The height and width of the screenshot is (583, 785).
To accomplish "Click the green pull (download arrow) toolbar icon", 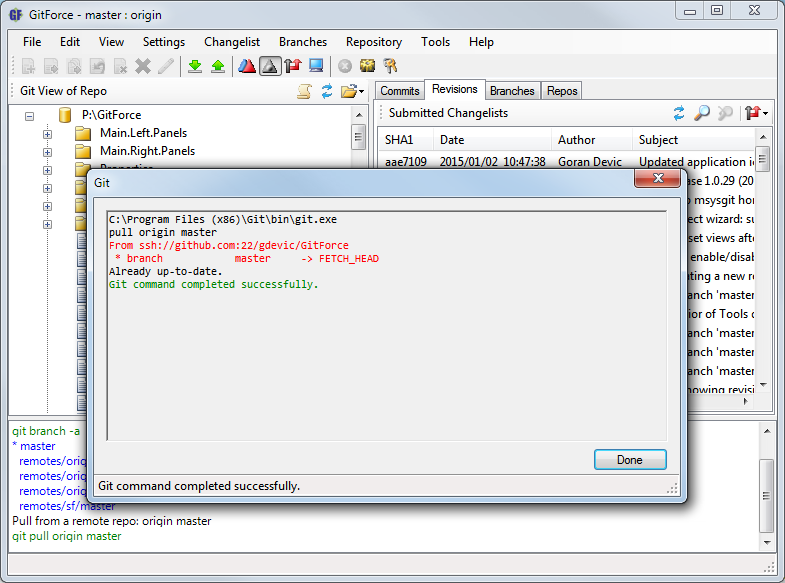I will point(195,66).
